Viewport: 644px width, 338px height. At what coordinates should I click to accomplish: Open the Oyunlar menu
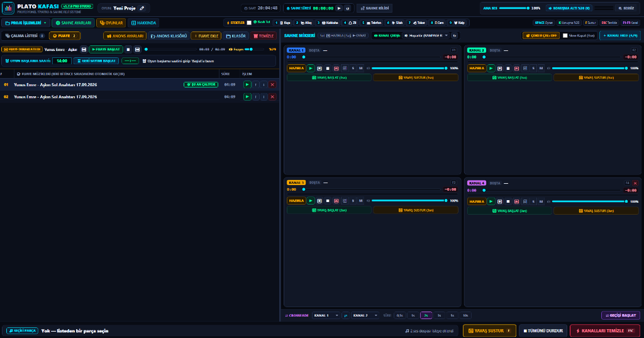coord(111,23)
